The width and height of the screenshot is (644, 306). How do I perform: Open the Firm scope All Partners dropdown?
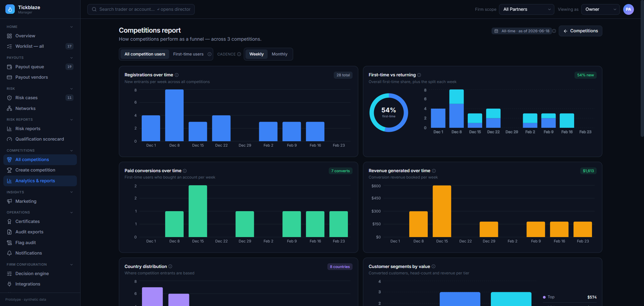coord(526,9)
